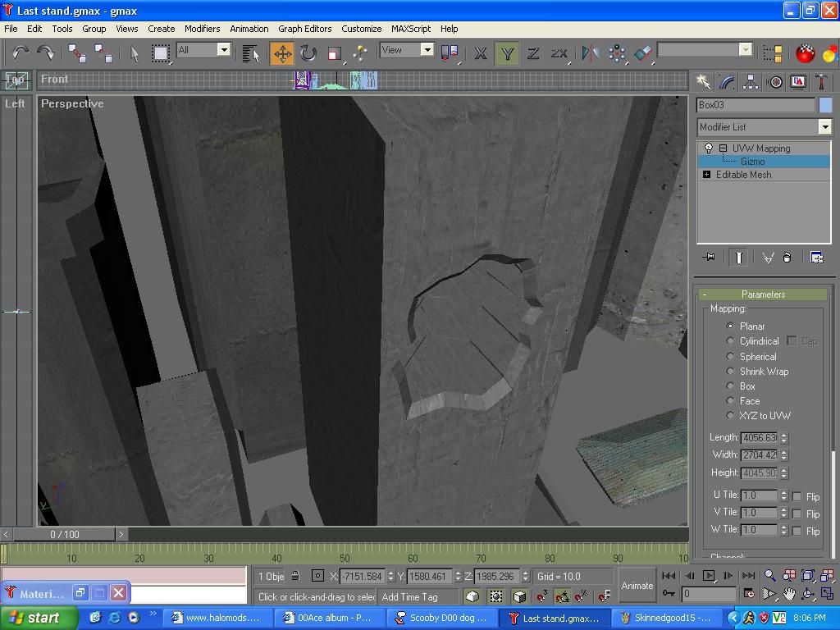Expand the Editable Mesh stack entry

click(x=706, y=175)
